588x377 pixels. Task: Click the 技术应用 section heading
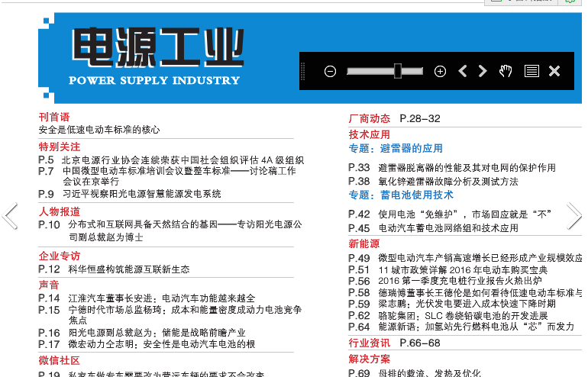click(370, 134)
